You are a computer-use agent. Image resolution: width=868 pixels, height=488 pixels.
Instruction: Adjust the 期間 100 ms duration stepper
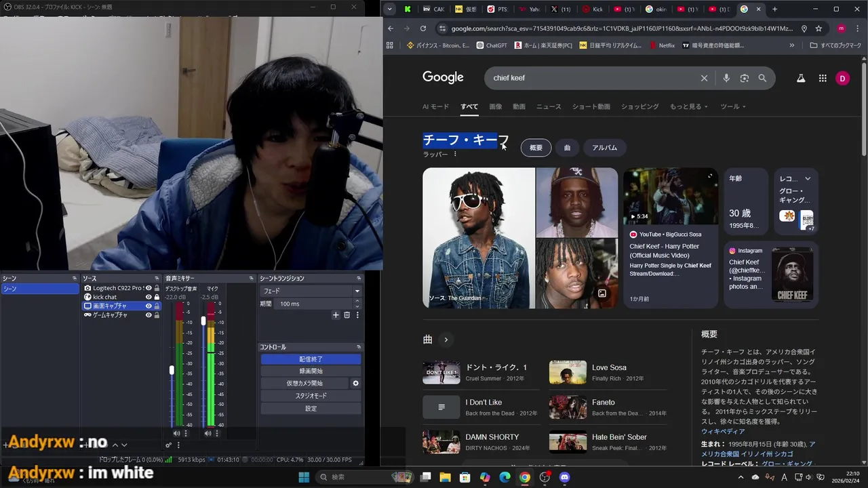(357, 304)
